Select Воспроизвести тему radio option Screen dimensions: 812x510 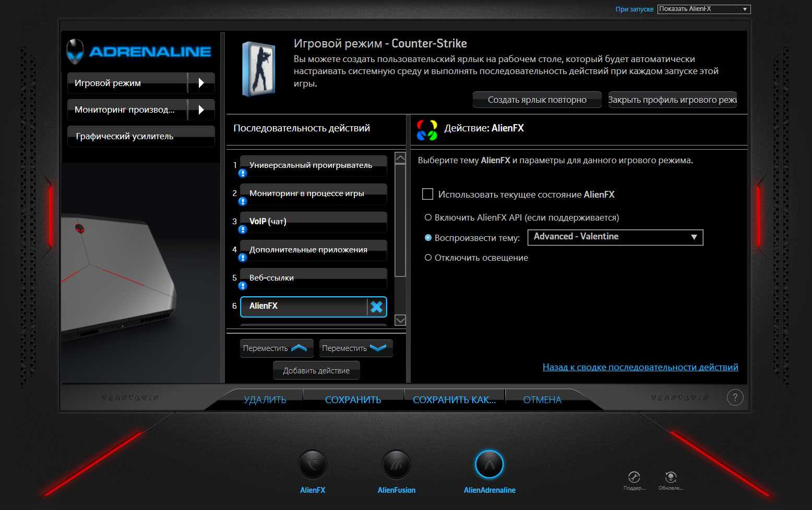click(x=428, y=237)
